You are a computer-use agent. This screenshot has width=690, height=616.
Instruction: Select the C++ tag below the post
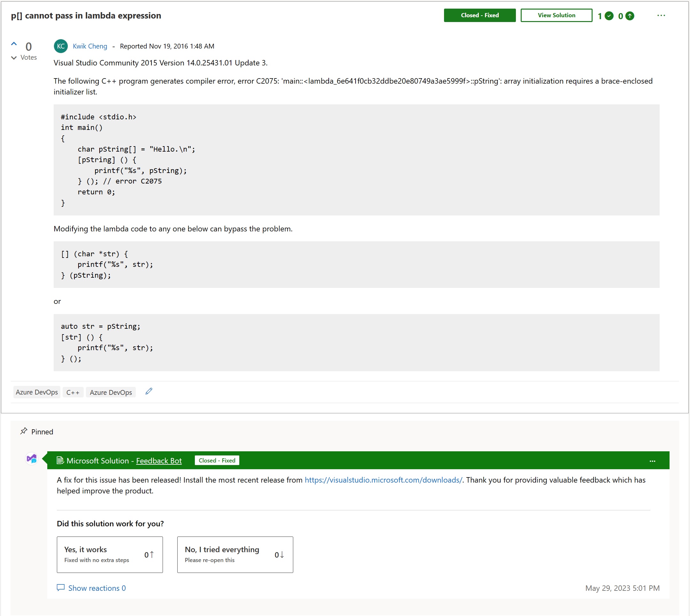click(x=73, y=392)
